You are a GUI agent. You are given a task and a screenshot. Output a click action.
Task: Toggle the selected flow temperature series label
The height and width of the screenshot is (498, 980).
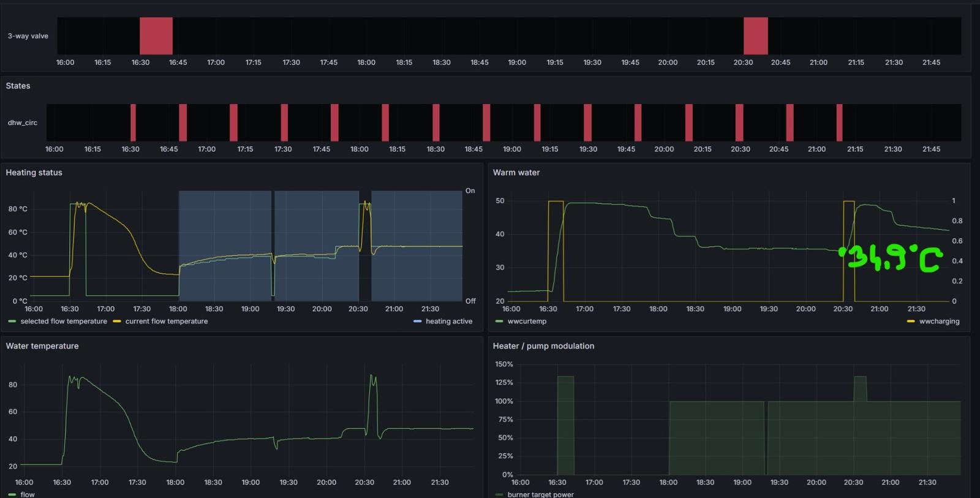click(x=64, y=322)
